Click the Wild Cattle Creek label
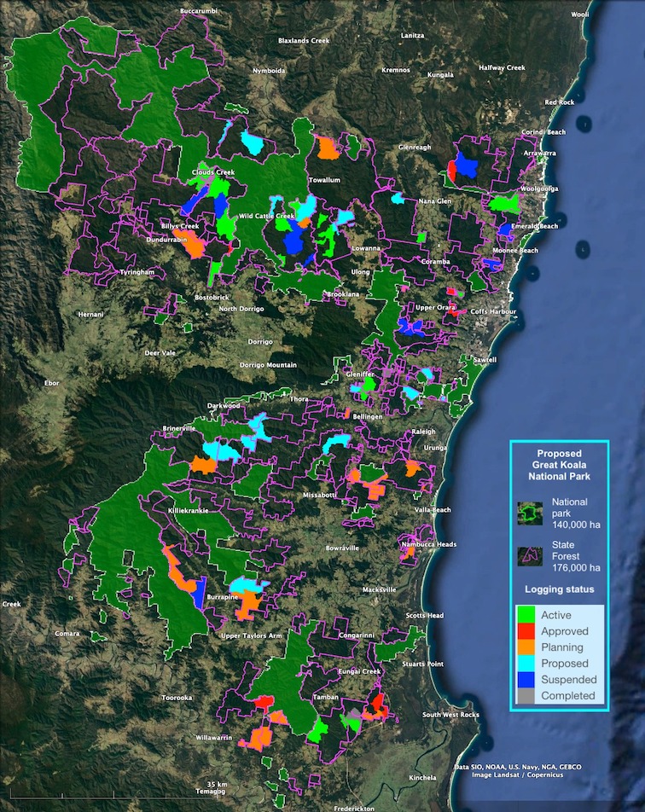The image size is (645, 812). (266, 217)
